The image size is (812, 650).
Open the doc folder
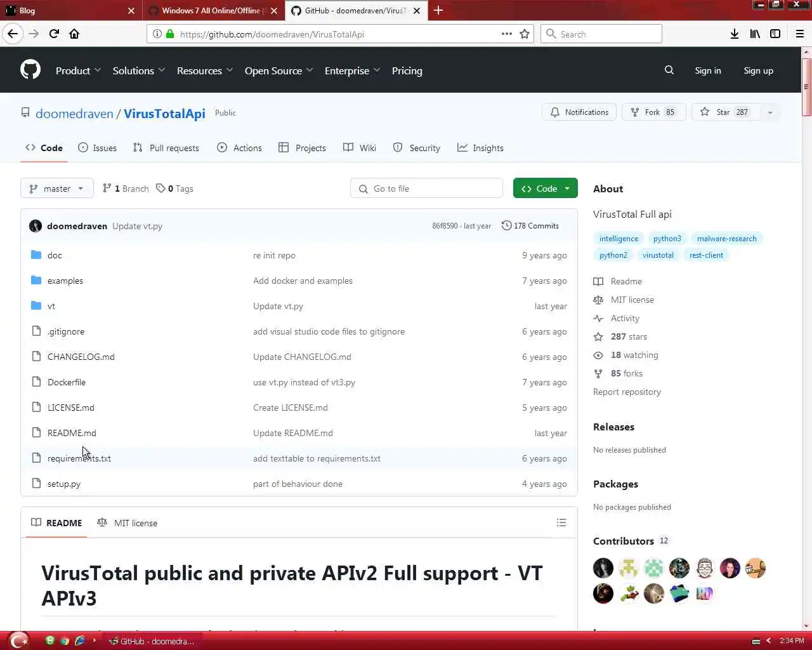pos(55,255)
